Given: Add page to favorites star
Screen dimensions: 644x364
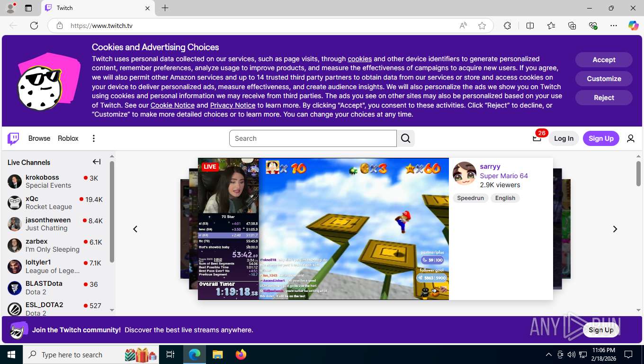Looking at the screenshot, I should [482, 26].
